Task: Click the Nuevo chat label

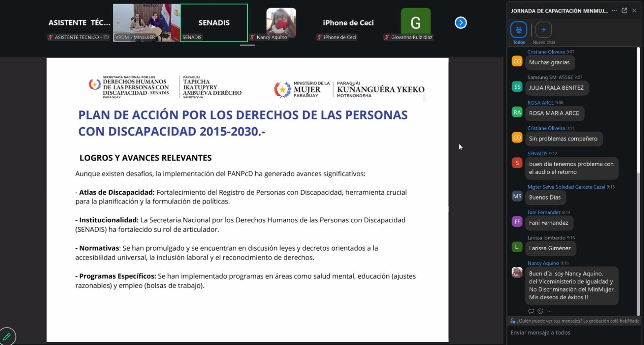Action: click(544, 42)
